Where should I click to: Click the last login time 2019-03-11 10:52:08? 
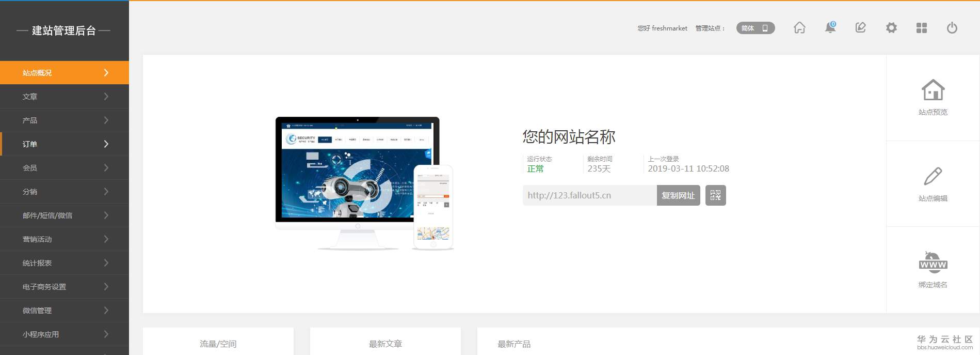688,169
